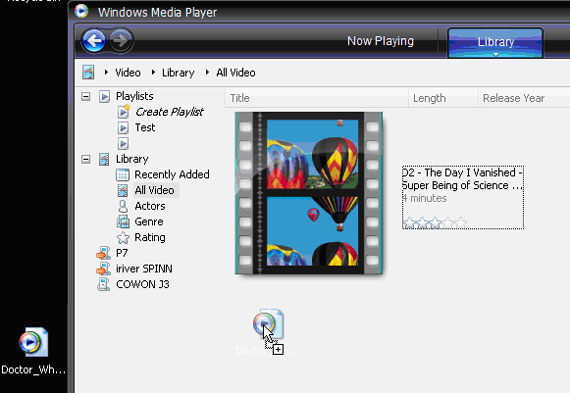Open the Actors view
570x393 pixels.
[150, 206]
